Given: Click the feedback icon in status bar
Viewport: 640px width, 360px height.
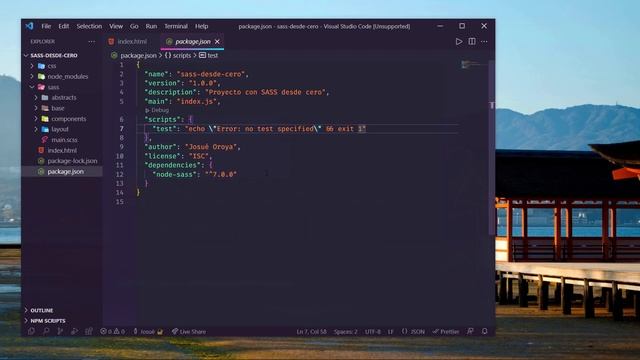Looking at the screenshot, I should click(x=470, y=331).
